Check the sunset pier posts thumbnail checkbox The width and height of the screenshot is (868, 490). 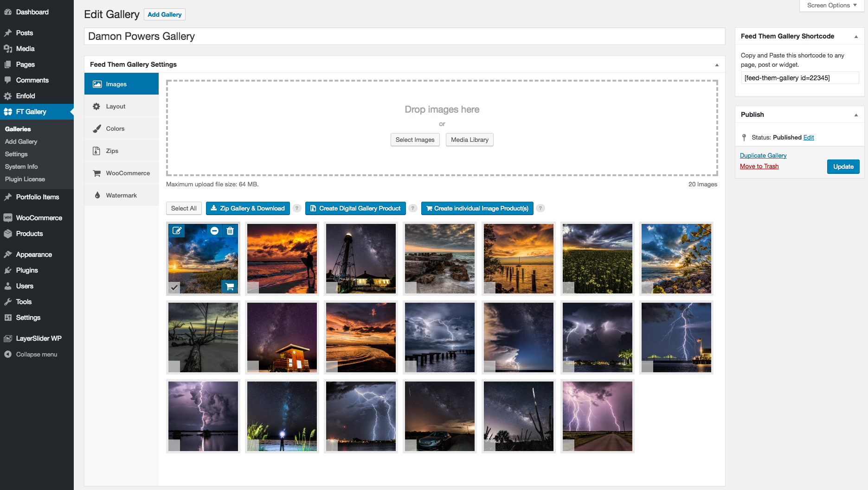[489, 287]
